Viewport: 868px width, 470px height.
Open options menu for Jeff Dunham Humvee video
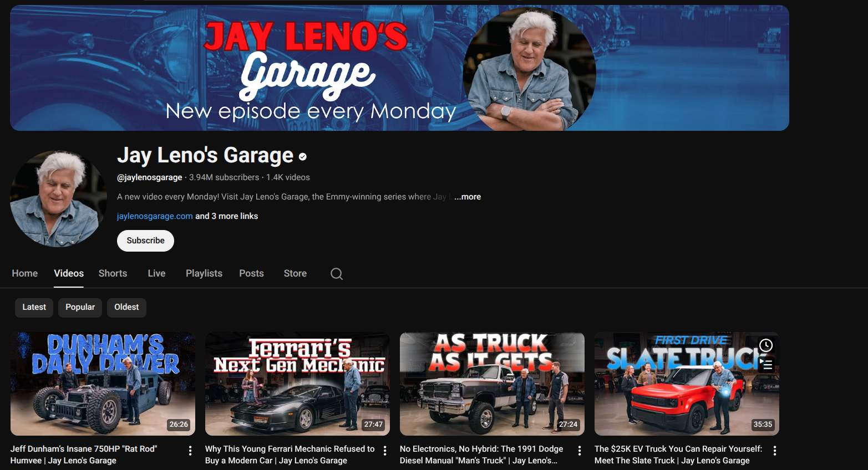click(x=190, y=451)
